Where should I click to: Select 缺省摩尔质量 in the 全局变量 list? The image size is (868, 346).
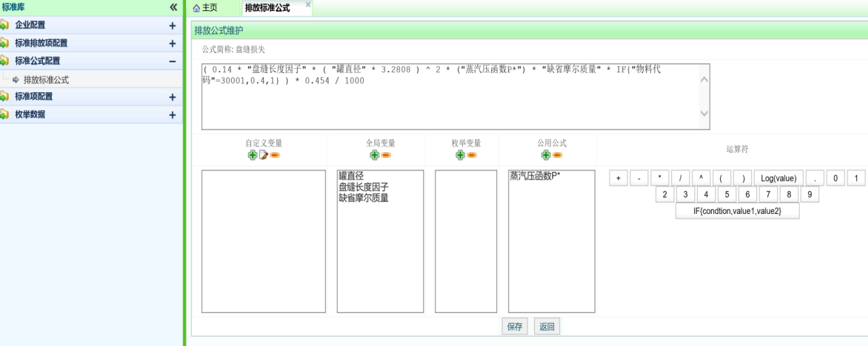point(363,198)
